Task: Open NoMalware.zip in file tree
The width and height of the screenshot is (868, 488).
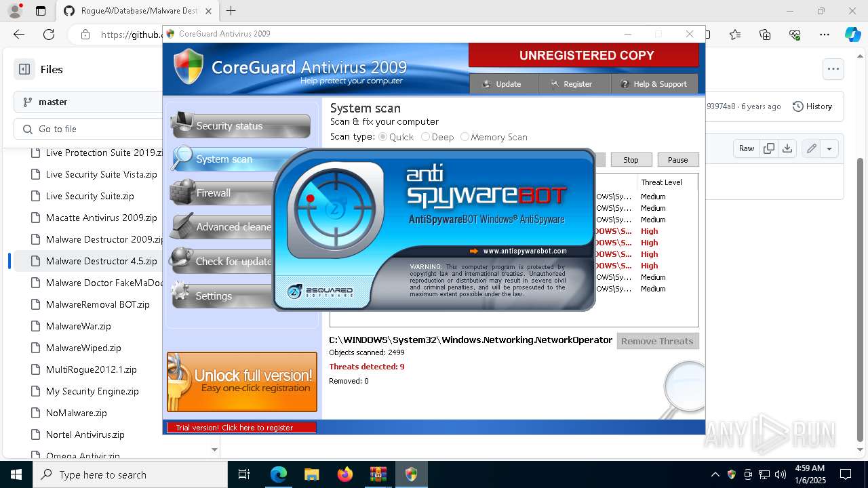Action: click(x=77, y=413)
